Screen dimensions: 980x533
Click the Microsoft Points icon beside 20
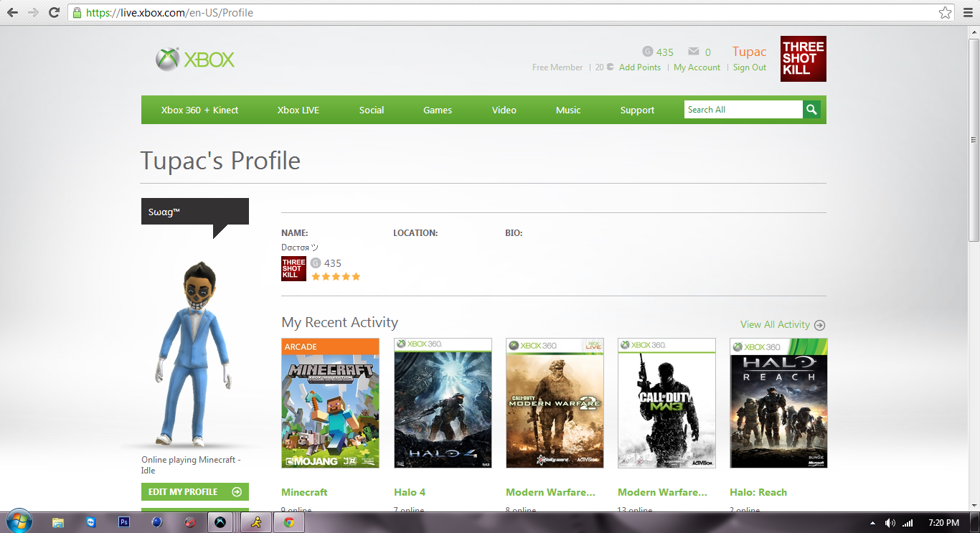[610, 67]
